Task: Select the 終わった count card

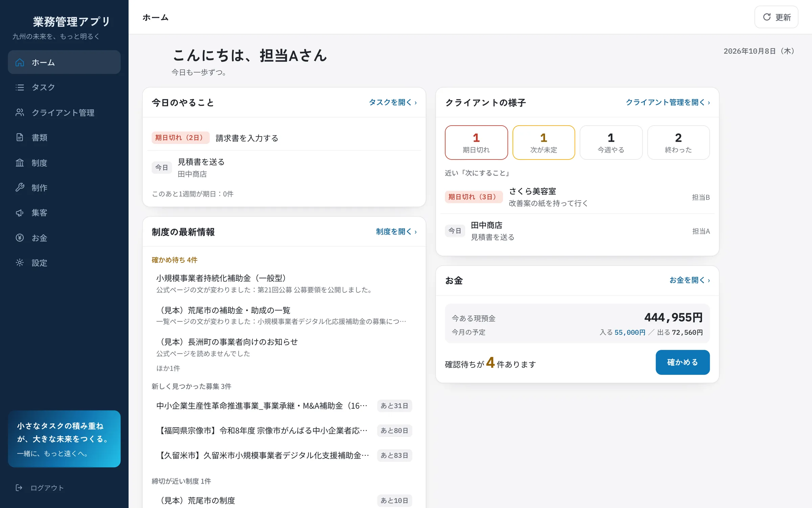Action: pos(678,143)
